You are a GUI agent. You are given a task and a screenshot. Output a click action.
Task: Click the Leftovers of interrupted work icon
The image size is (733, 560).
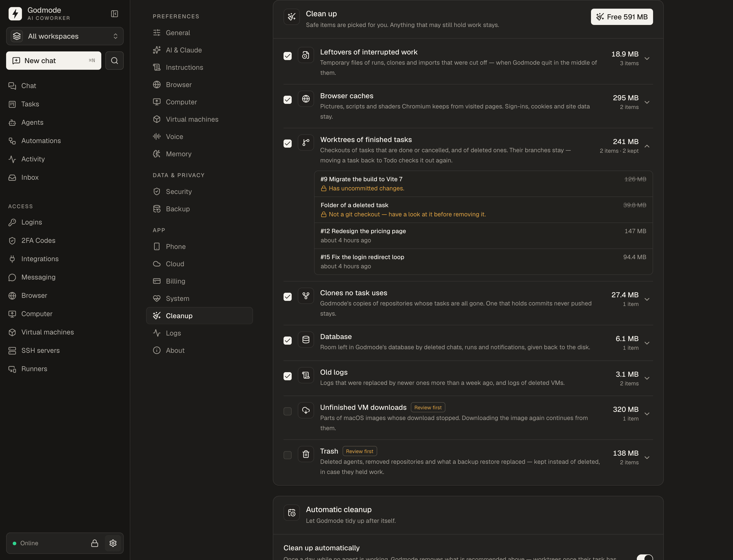[x=306, y=55]
